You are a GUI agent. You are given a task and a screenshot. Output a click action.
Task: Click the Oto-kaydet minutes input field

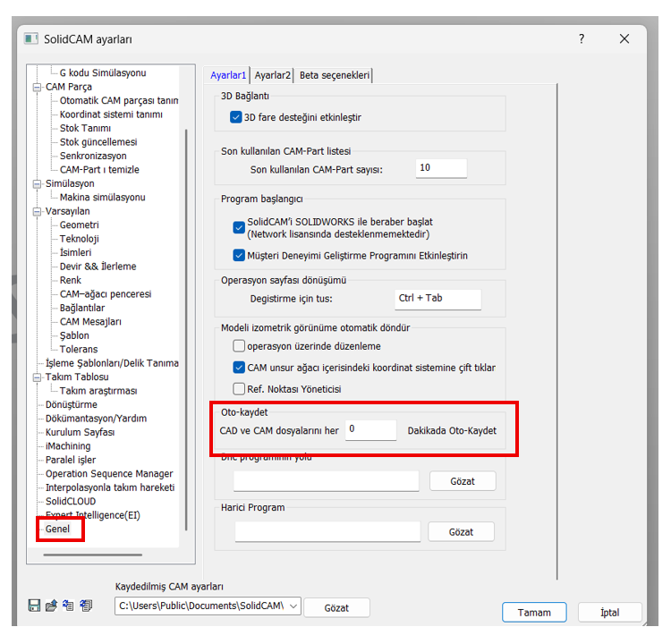pyautogui.click(x=370, y=429)
